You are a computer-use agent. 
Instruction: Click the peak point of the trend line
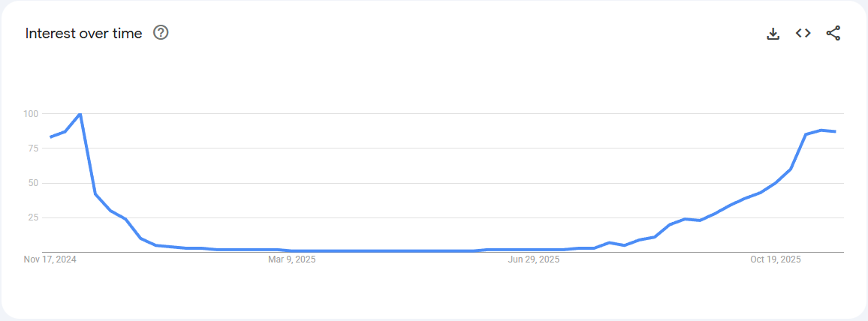click(x=80, y=114)
